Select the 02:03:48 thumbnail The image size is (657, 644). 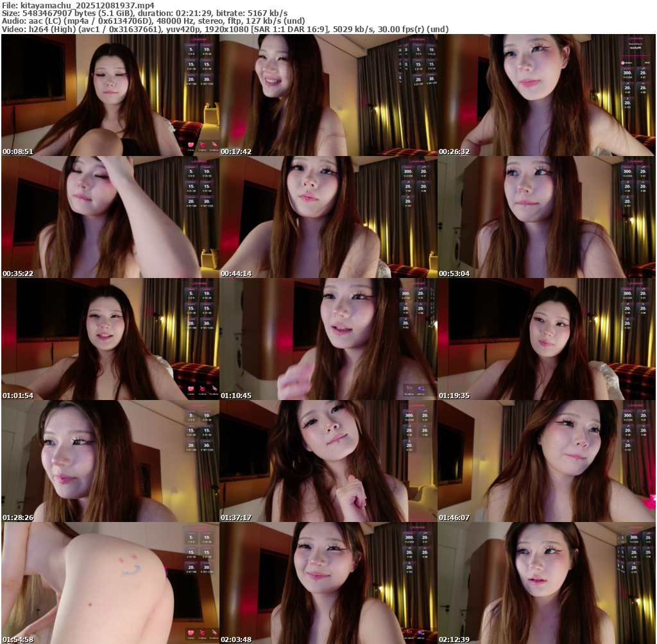click(328, 583)
